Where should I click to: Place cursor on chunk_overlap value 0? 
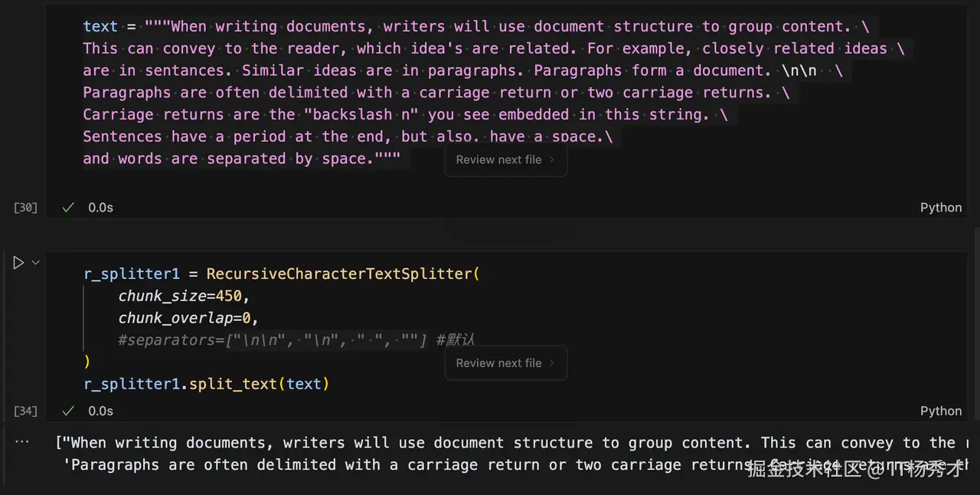[247, 318]
